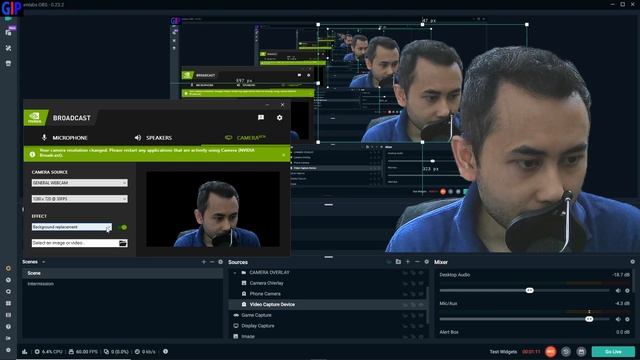Mute Desktop Audio speaker icon
This screenshot has height=360, width=640.
tap(618, 291)
